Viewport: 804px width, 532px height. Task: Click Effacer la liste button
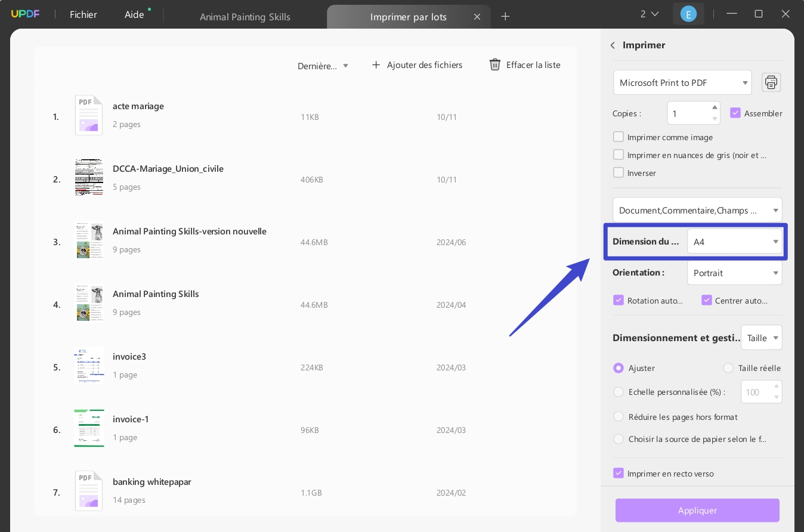tap(525, 64)
